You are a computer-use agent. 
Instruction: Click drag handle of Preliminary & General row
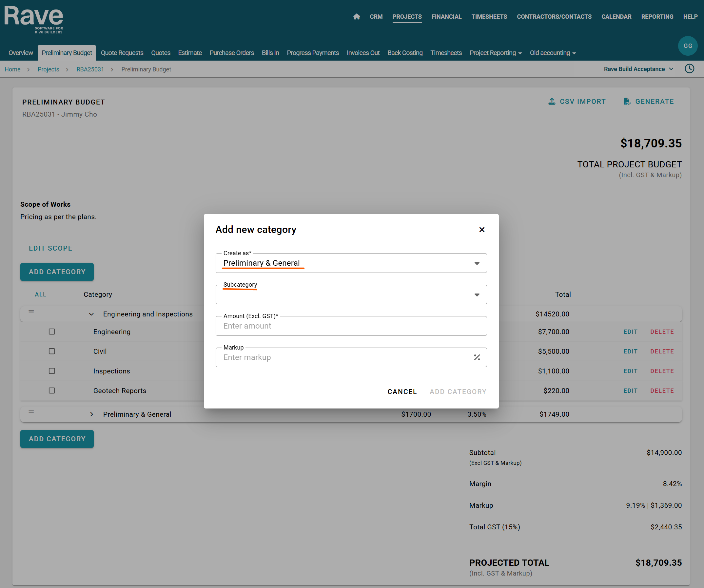tap(31, 412)
